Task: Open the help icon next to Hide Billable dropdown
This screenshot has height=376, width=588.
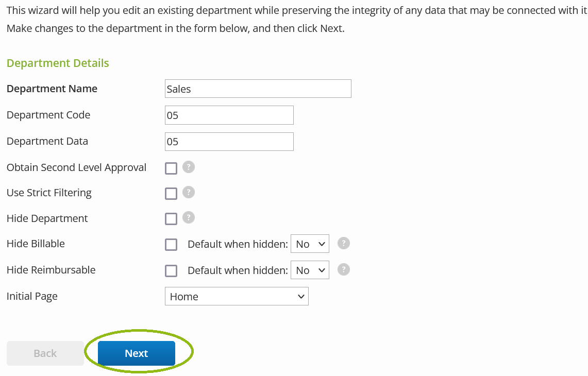Action: pos(344,243)
